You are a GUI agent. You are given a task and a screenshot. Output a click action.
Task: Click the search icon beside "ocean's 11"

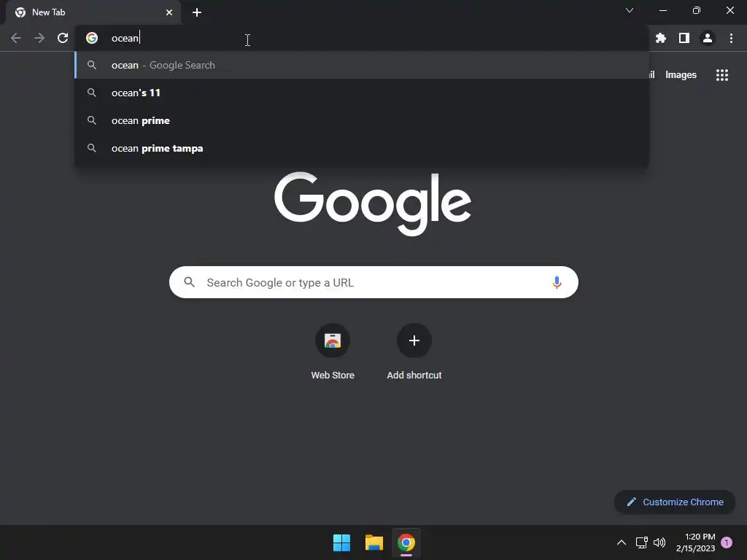(x=92, y=93)
